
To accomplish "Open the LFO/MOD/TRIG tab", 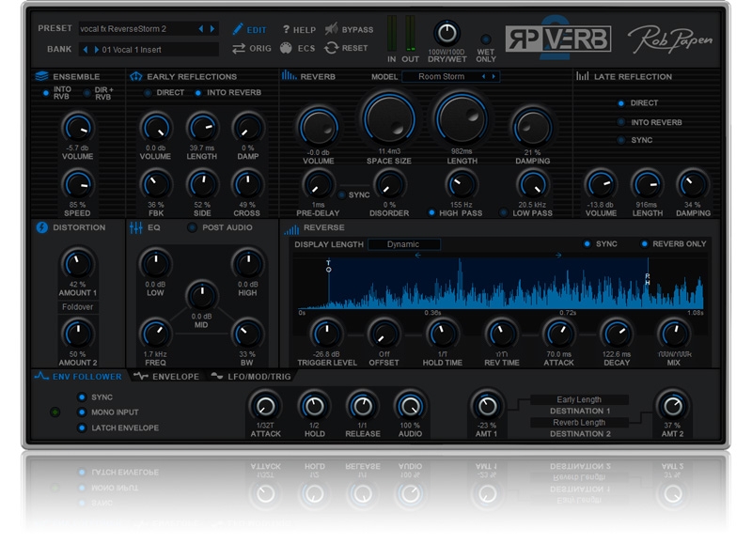I will pyautogui.click(x=252, y=376).
